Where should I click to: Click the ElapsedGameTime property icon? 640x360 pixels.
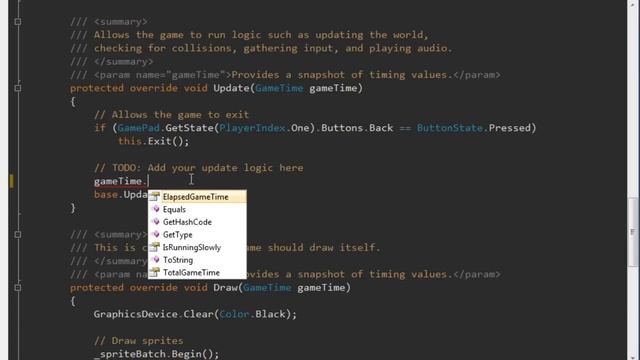(x=155, y=197)
